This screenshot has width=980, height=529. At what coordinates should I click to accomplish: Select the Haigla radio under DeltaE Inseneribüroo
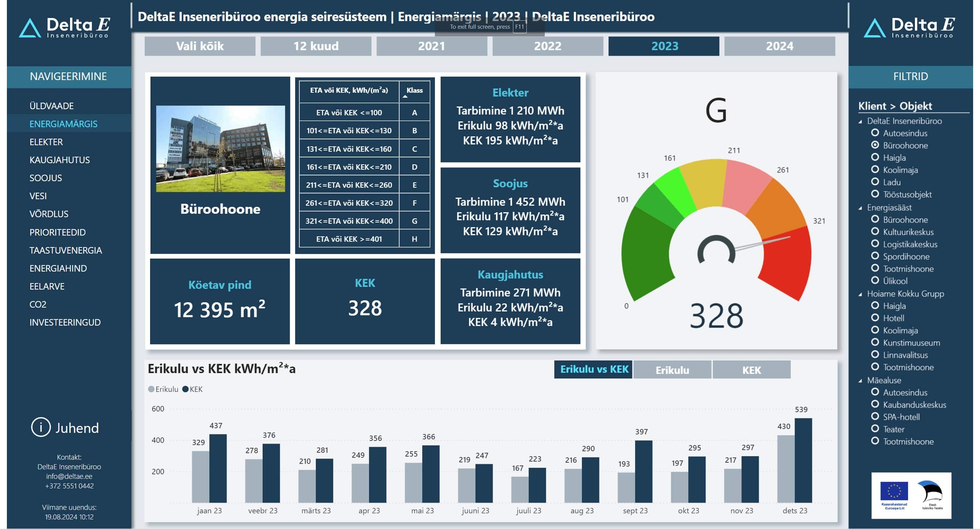click(875, 157)
